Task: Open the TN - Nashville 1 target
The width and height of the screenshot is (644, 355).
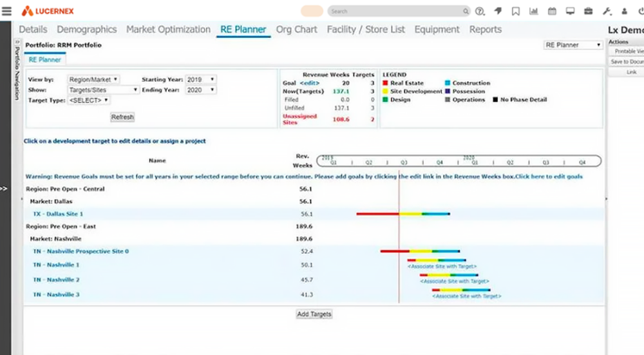Action: pyautogui.click(x=56, y=265)
